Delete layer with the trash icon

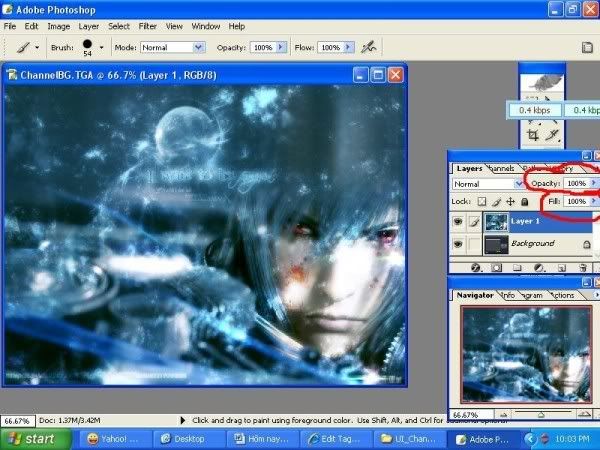pos(582,268)
